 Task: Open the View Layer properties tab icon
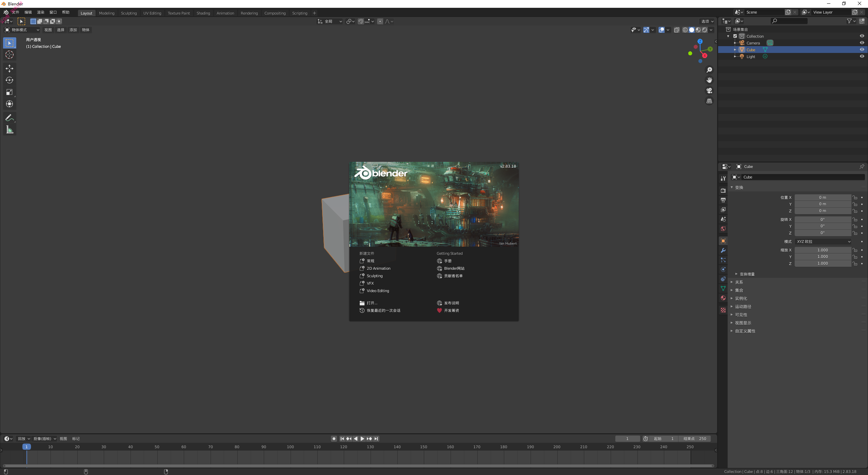pos(723,210)
